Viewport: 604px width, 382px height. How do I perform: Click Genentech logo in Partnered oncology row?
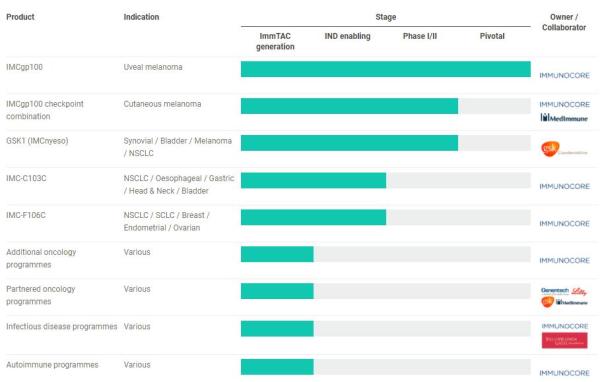pyautogui.click(x=555, y=291)
